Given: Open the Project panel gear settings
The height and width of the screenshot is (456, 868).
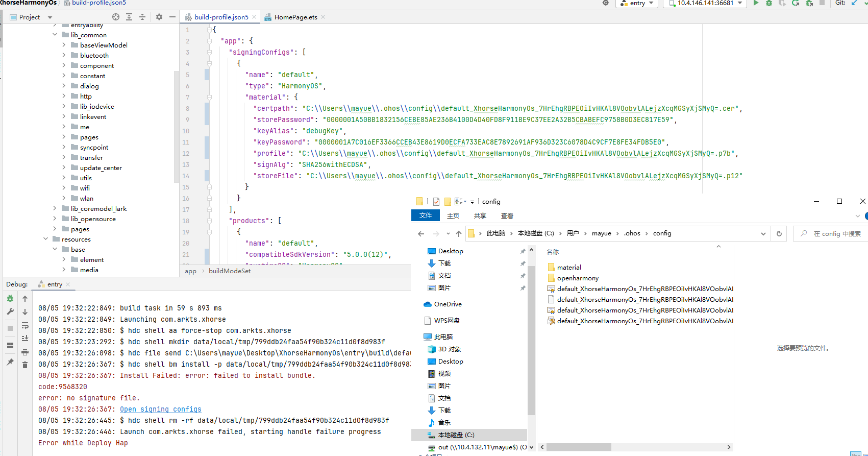Looking at the screenshot, I should pyautogui.click(x=159, y=17).
